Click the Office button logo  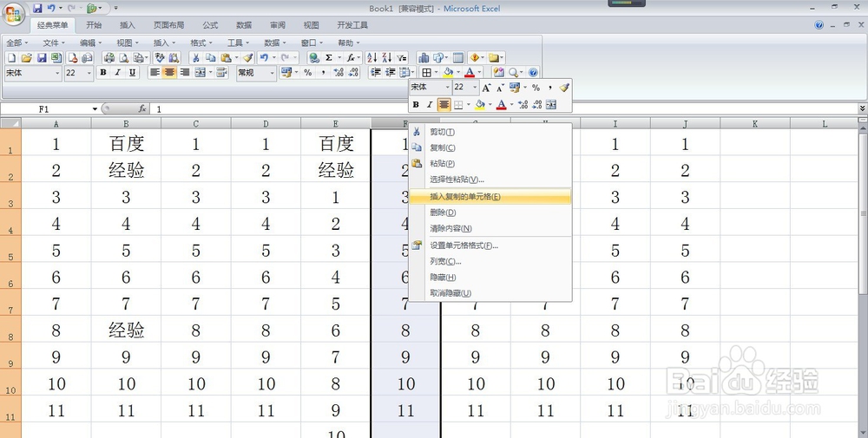coord(13,13)
